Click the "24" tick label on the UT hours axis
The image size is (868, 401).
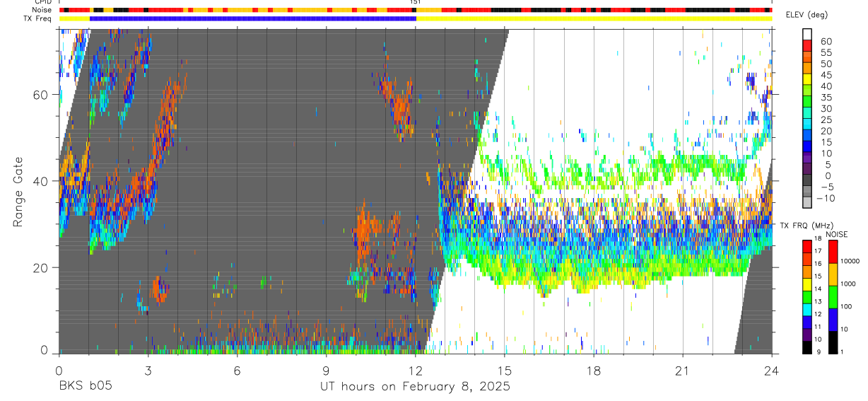coord(772,370)
